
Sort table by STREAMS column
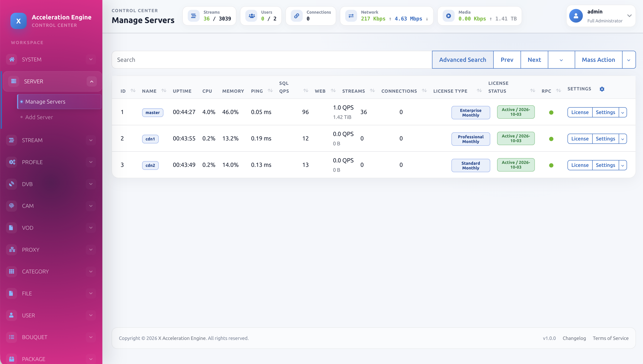(372, 91)
